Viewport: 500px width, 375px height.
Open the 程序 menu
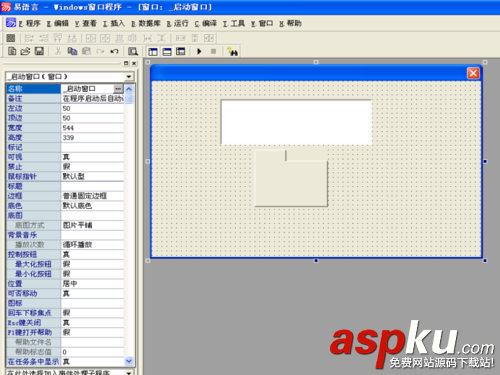point(29,23)
